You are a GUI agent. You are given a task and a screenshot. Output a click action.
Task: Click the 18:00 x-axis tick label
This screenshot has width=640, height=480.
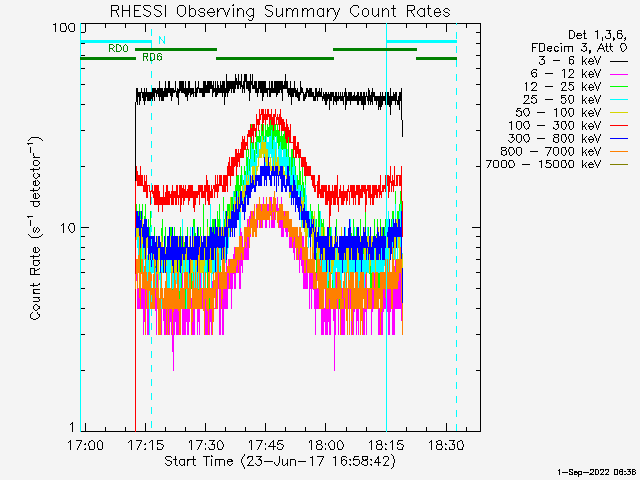326,444
